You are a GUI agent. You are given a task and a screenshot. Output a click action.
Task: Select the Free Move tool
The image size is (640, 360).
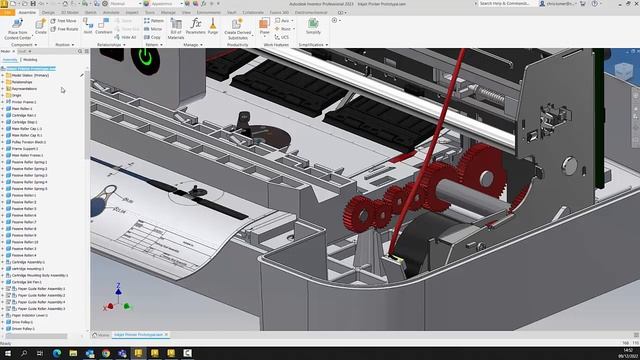point(64,21)
